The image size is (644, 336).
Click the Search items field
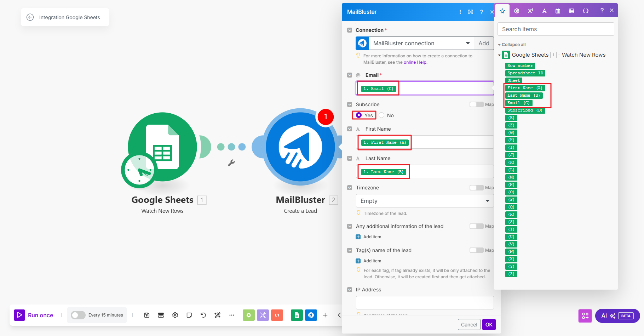point(556,29)
